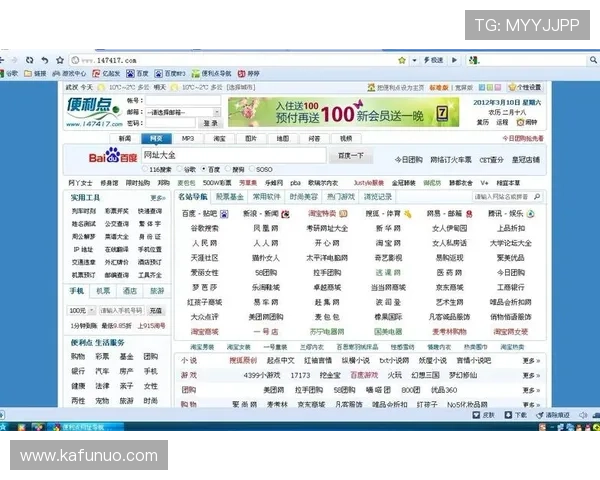This screenshot has width=600, height=480.
Task: Select the 百度 radio button
Action: [204, 169]
